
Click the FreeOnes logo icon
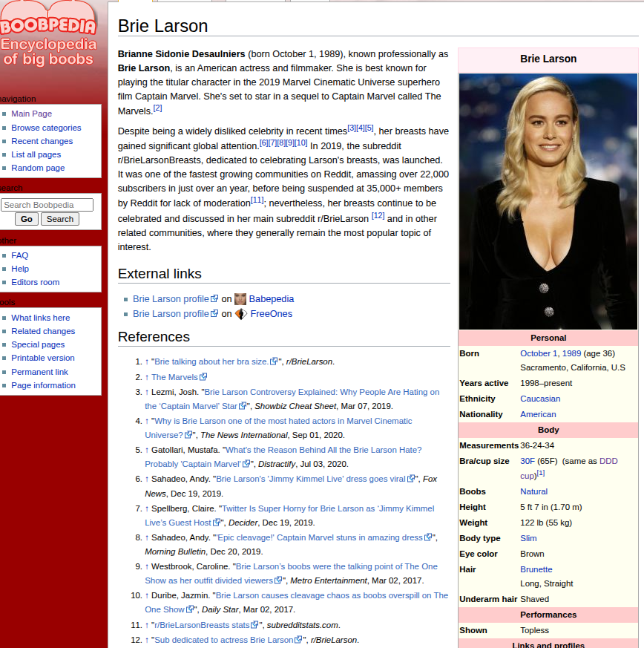tap(241, 314)
